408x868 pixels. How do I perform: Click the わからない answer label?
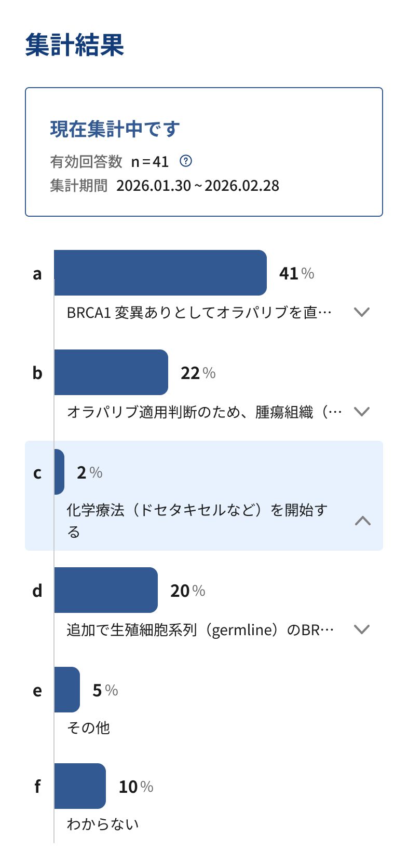[103, 824]
